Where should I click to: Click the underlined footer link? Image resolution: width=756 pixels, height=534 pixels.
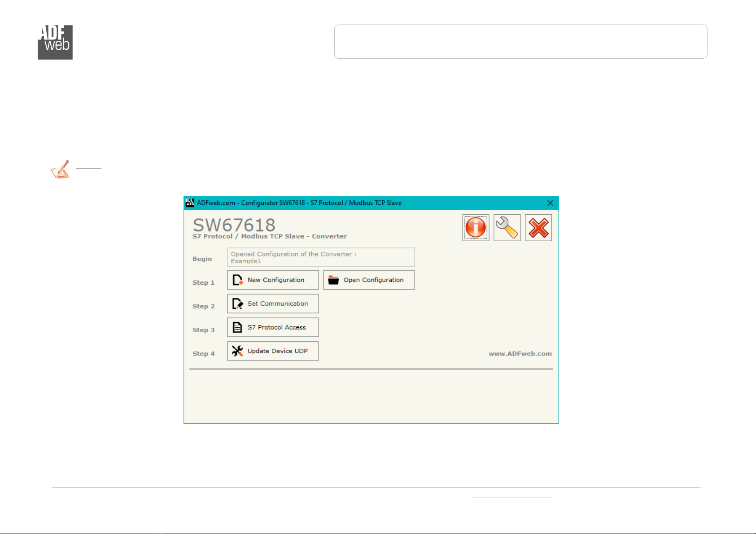pos(511,497)
